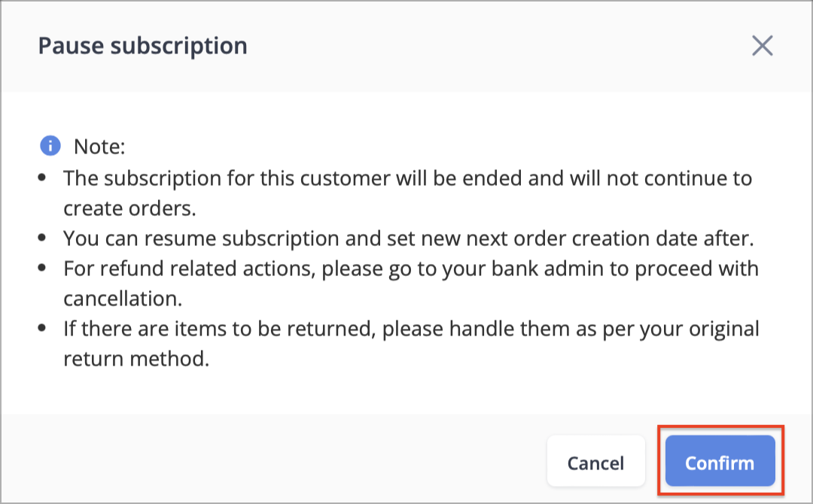This screenshot has height=504, width=813.
Task: Click the 'For refund related actions' note
Action: (x=411, y=284)
